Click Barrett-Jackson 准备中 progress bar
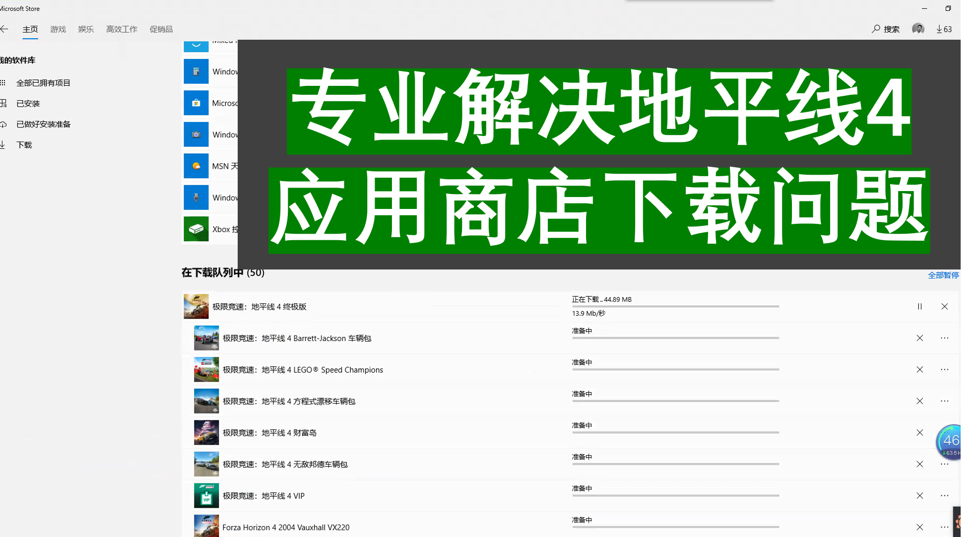 675,338
